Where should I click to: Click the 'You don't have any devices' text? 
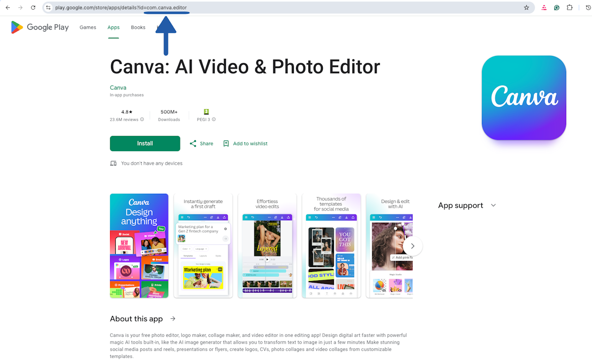coord(152,163)
